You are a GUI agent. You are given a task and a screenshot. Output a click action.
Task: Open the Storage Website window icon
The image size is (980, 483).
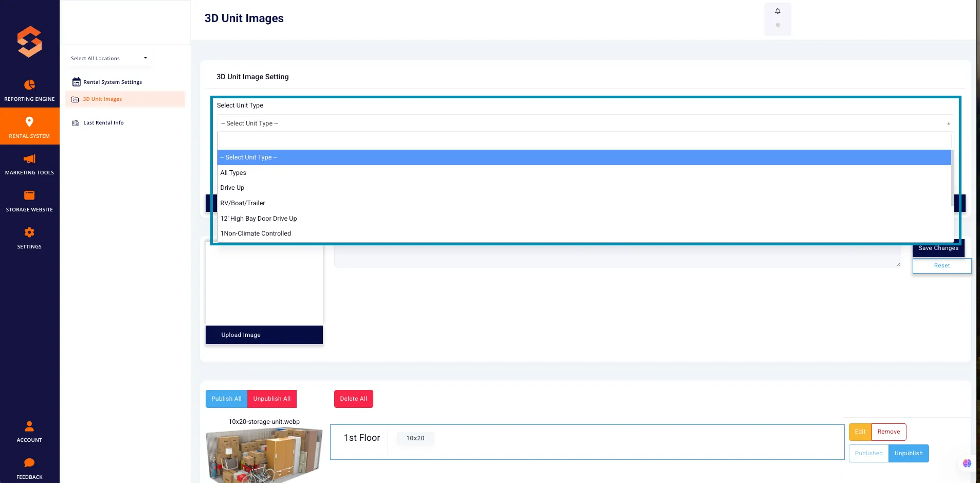pyautogui.click(x=29, y=195)
